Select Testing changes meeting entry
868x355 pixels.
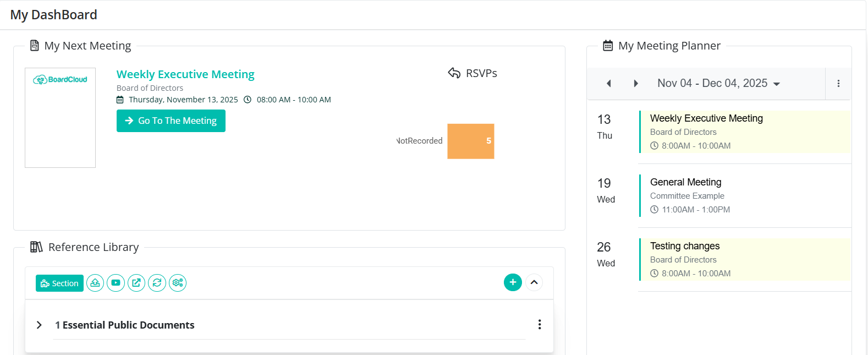[684, 246]
